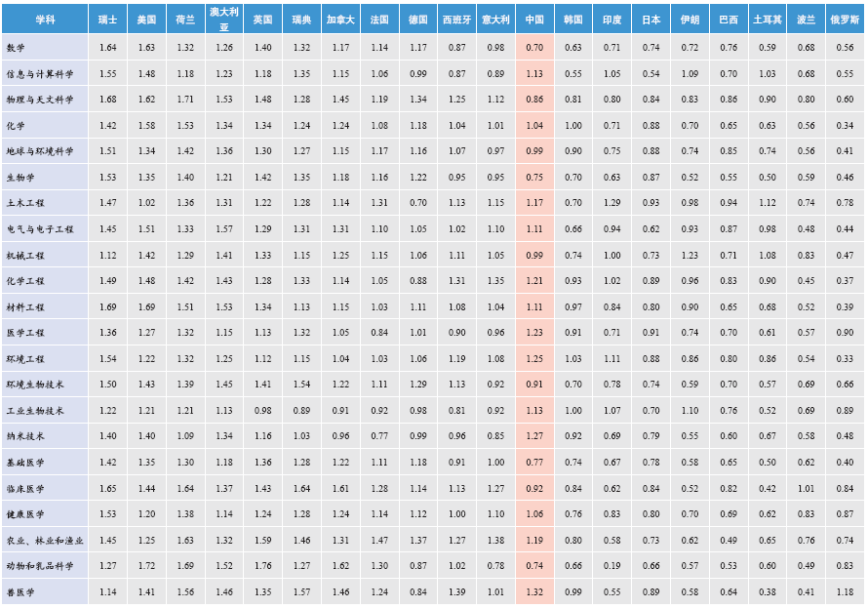Click the 农业、林业和渔业 row label

pos(44,540)
